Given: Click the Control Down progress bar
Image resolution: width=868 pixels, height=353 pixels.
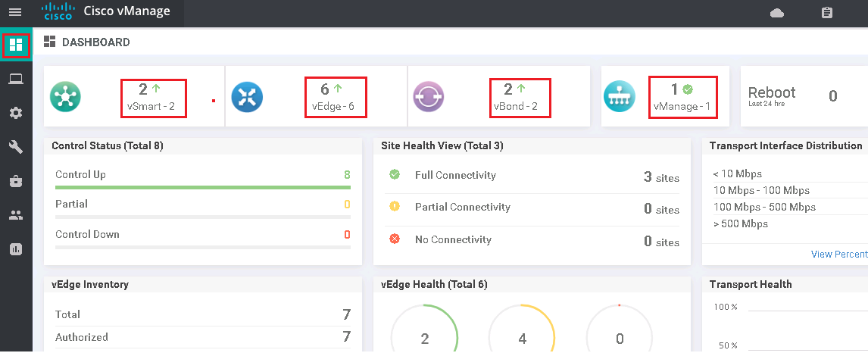Looking at the screenshot, I should (202, 247).
